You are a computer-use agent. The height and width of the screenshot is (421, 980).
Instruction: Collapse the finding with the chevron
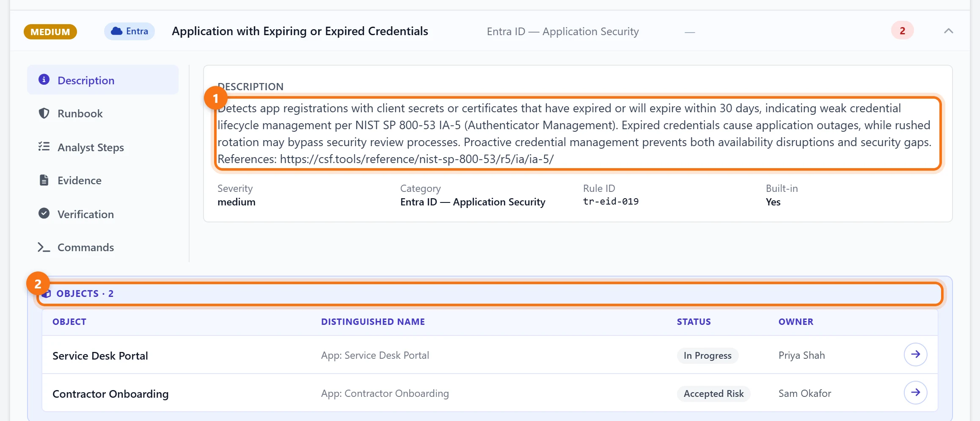tap(948, 31)
